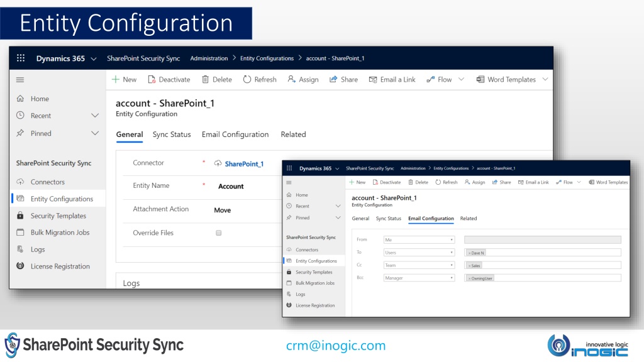Viewport: 644px width, 362px height.
Task: Click the Share icon in the back window
Action: 333,79
